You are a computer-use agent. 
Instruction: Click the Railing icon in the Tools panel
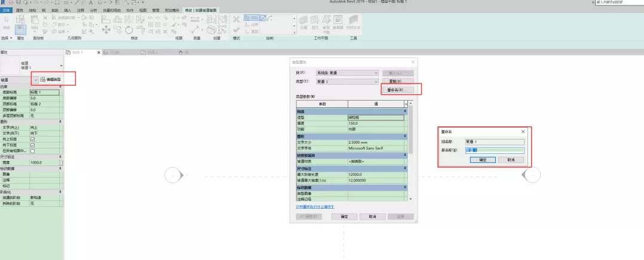[353, 20]
